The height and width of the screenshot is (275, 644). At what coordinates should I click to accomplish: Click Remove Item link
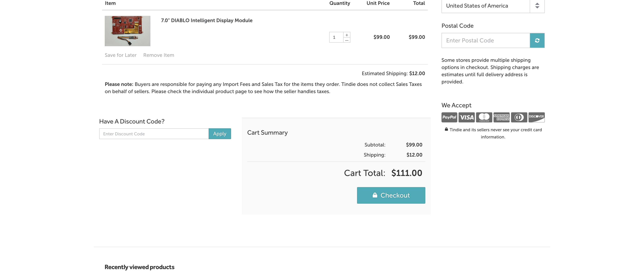[x=158, y=55]
